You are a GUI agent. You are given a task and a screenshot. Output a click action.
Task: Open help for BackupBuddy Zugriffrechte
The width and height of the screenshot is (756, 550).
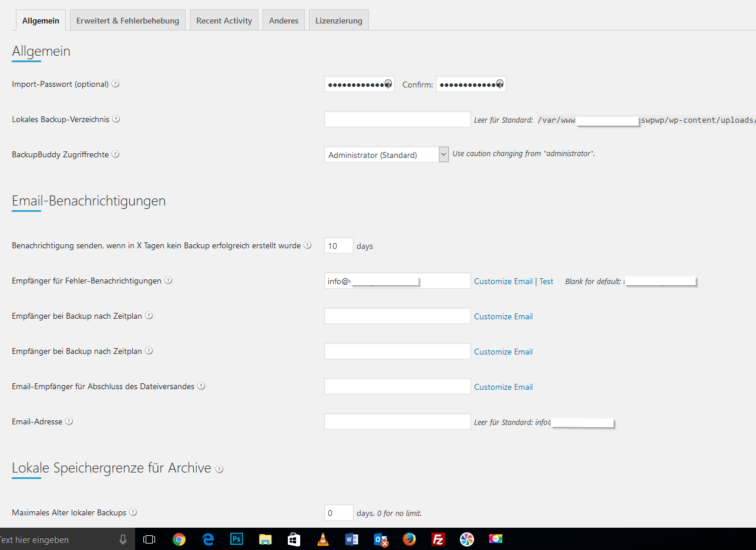coord(116,154)
